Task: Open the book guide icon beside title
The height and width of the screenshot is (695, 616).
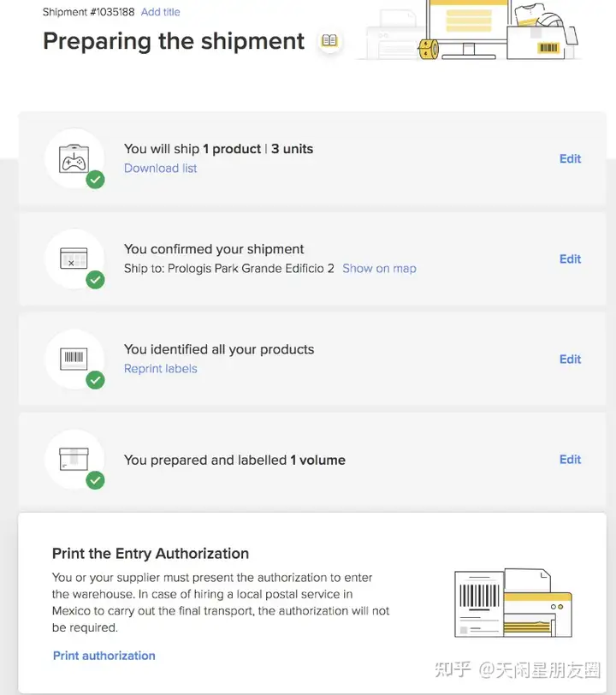Action: coord(329,41)
